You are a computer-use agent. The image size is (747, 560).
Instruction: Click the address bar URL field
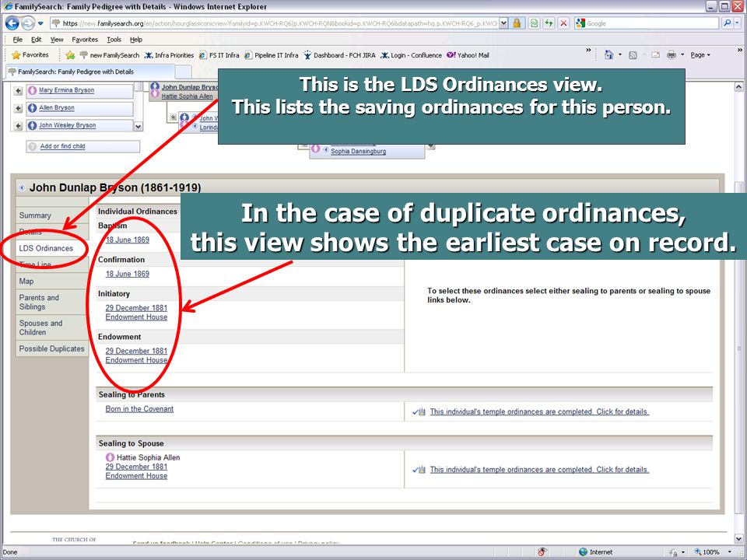point(274,23)
